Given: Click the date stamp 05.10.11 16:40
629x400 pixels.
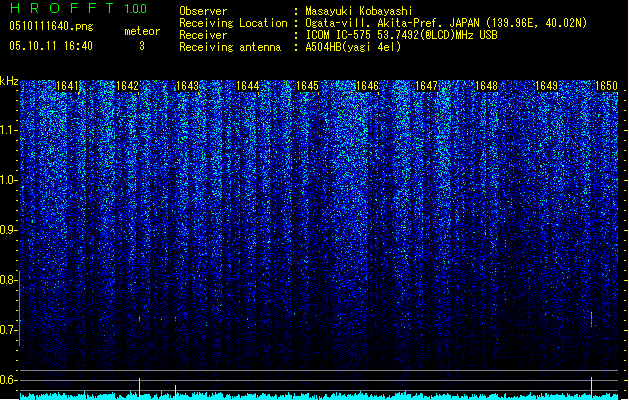Looking at the screenshot, I should tap(51, 46).
